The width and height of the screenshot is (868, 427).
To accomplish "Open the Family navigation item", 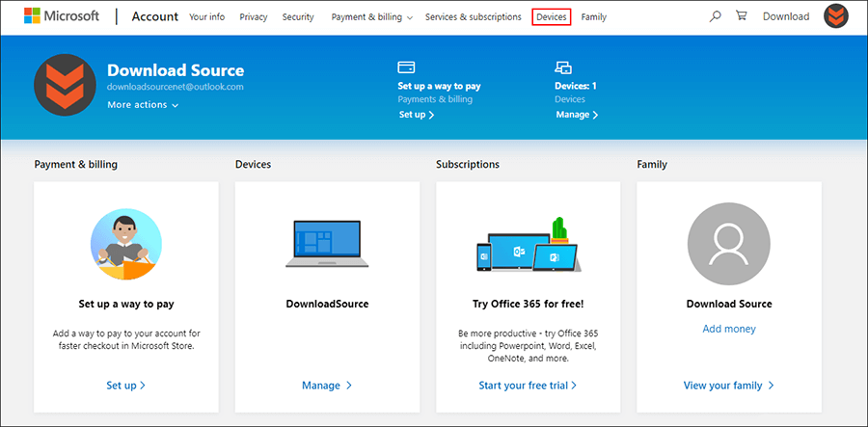I will click(x=593, y=17).
